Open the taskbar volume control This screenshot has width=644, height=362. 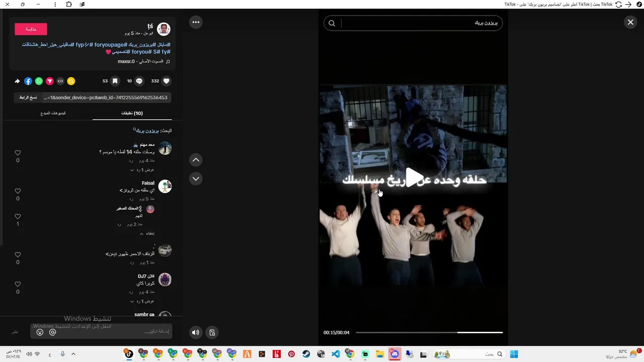pyautogui.click(x=29, y=354)
